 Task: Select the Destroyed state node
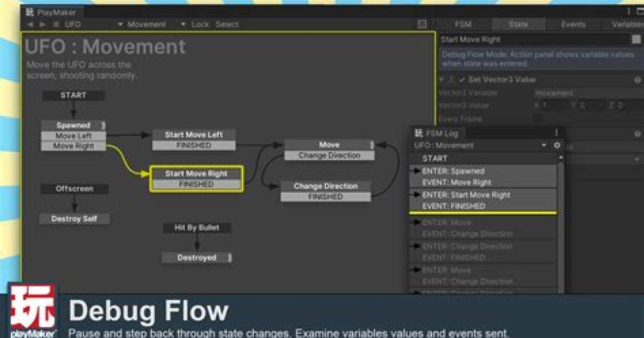pos(197,257)
